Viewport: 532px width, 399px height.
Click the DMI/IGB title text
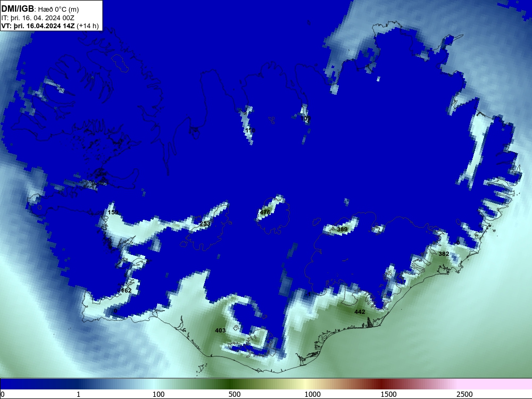(x=18, y=9)
